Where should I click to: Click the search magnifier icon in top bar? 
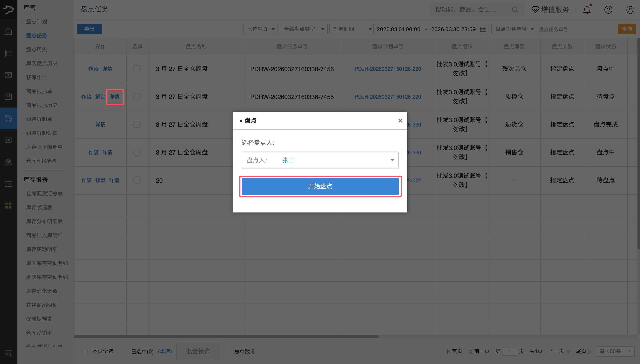click(x=515, y=10)
